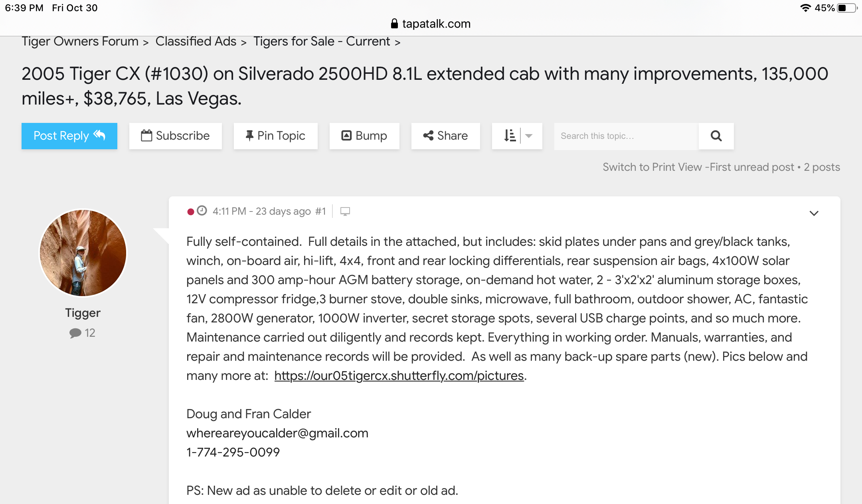Image resolution: width=862 pixels, height=504 pixels.
Task: Tap the battery status icon
Action: pyautogui.click(x=846, y=8)
